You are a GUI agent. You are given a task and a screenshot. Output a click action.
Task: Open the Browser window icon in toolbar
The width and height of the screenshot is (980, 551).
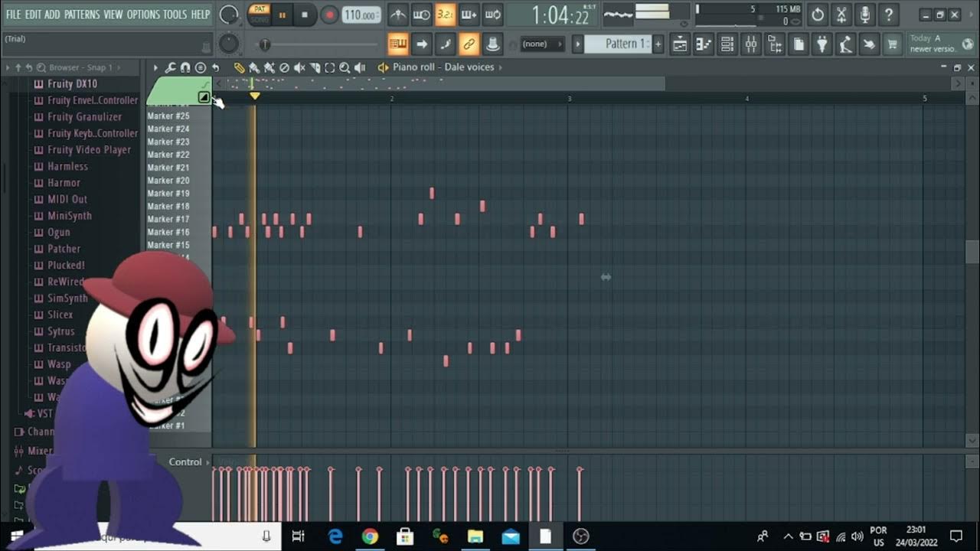pyautogui.click(x=775, y=44)
